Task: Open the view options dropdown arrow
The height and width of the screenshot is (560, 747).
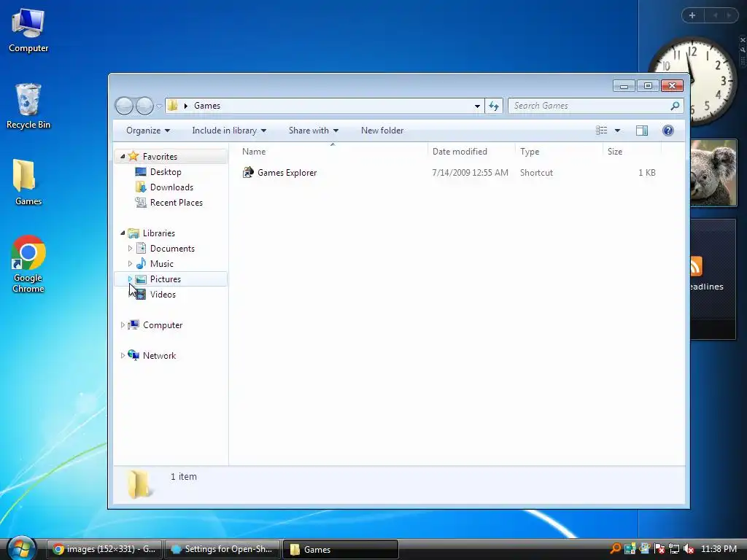Action: 617,131
